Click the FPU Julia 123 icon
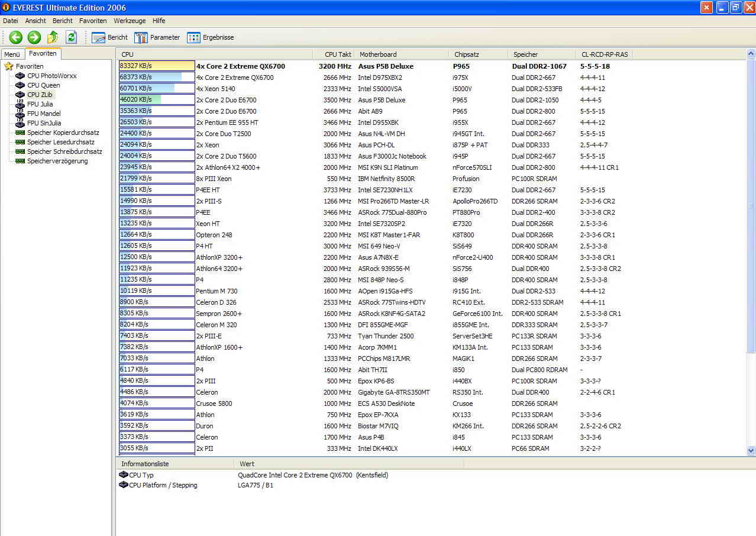This screenshot has height=536, width=756. (20, 104)
